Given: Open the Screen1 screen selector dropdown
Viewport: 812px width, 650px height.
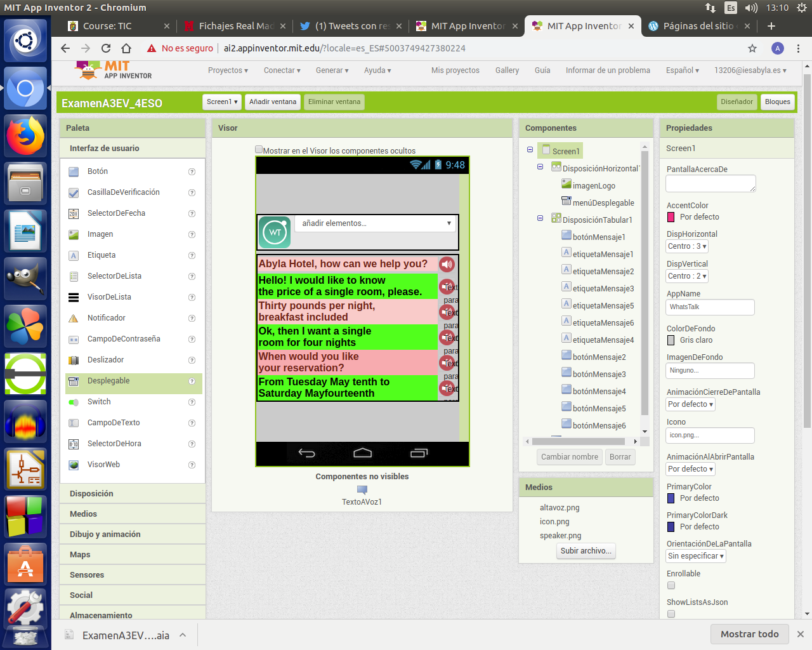Looking at the screenshot, I should [x=222, y=102].
